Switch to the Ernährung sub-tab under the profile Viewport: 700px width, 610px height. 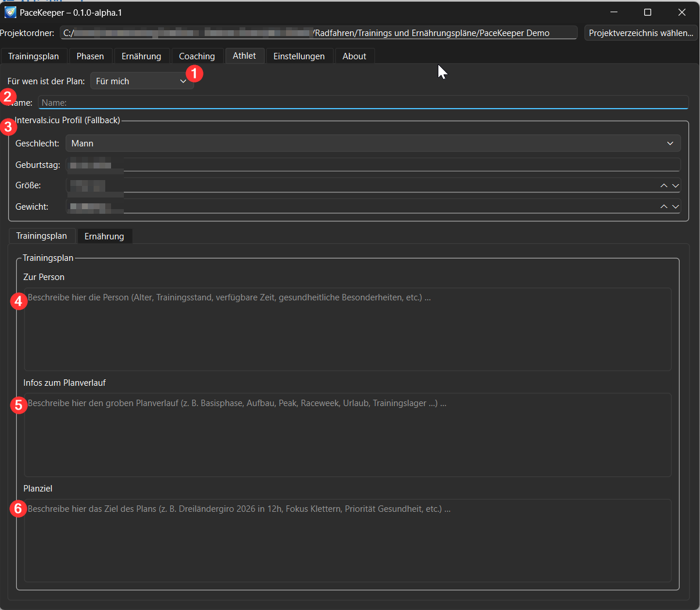104,236
